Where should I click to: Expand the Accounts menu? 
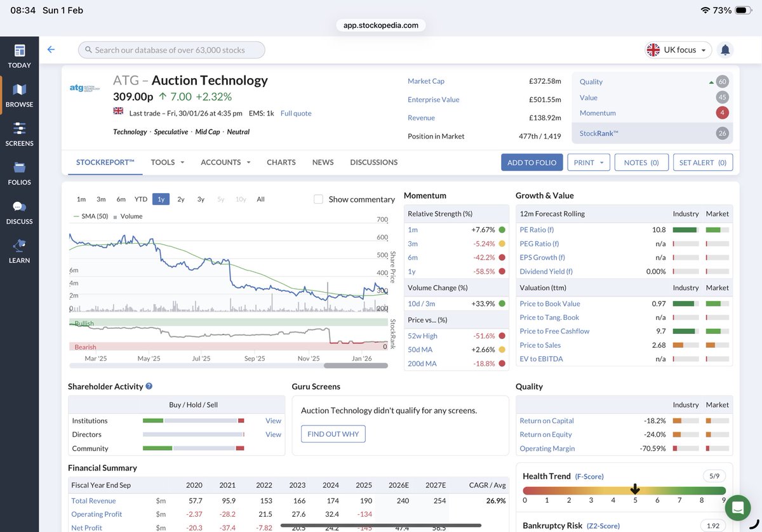click(225, 162)
